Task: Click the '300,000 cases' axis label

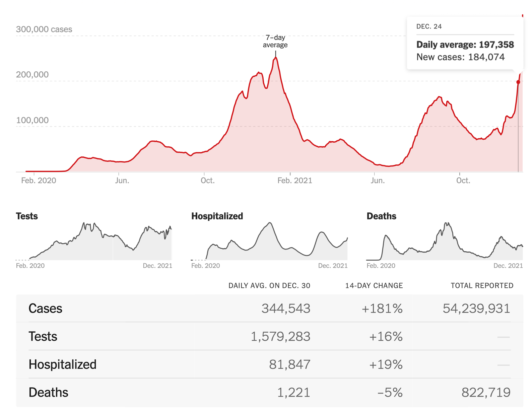Action: click(44, 29)
